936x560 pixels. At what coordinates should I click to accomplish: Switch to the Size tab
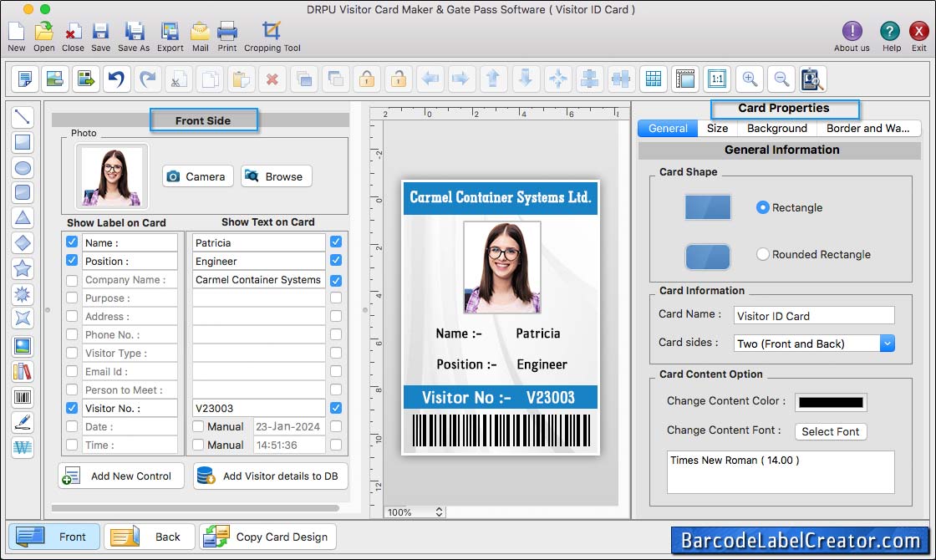[718, 129]
